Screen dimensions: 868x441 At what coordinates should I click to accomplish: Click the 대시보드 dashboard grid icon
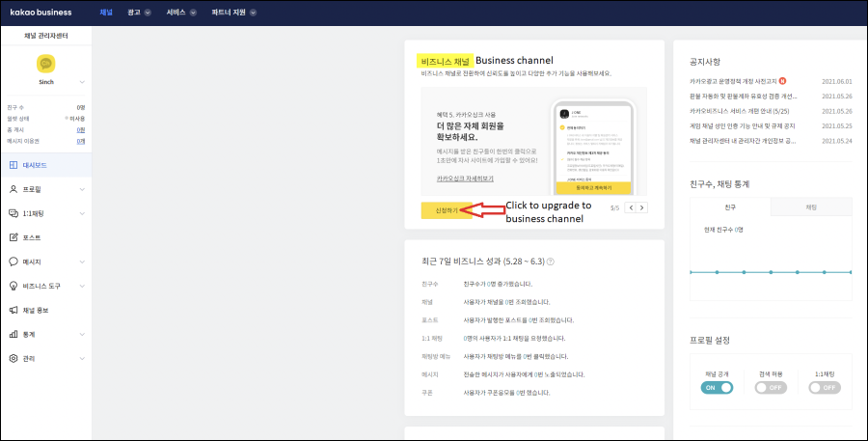point(14,165)
